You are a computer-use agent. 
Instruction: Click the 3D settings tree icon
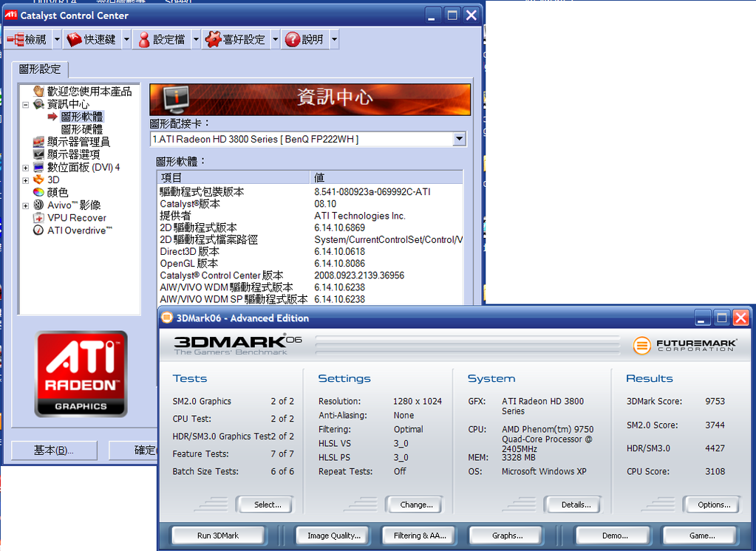[x=39, y=179]
